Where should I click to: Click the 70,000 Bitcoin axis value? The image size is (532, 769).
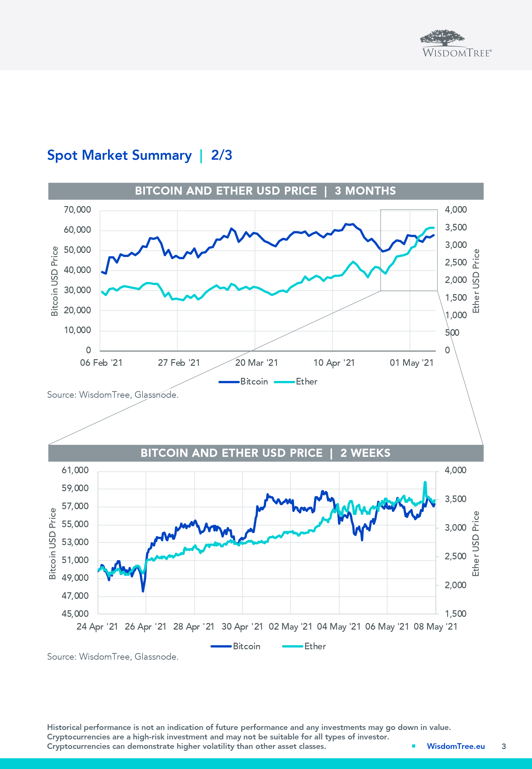(x=77, y=210)
